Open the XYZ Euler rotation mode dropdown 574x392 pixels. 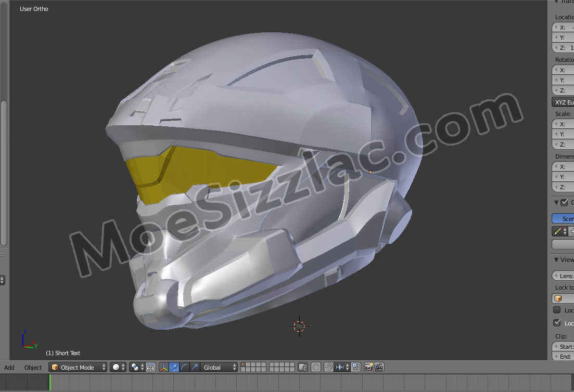point(563,102)
